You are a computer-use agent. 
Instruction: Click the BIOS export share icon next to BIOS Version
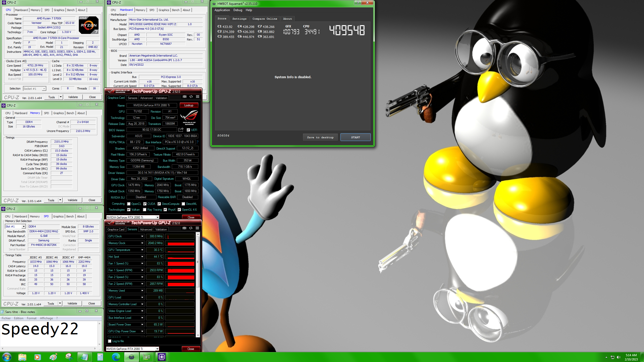coord(181,130)
